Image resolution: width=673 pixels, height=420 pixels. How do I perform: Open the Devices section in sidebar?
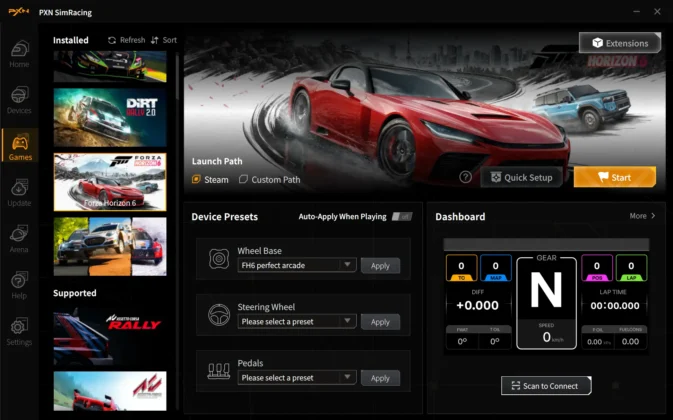pyautogui.click(x=19, y=100)
